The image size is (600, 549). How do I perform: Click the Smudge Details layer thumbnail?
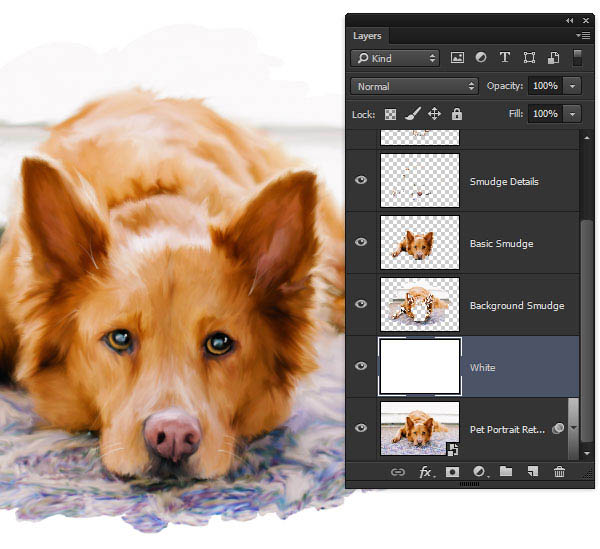click(x=420, y=180)
